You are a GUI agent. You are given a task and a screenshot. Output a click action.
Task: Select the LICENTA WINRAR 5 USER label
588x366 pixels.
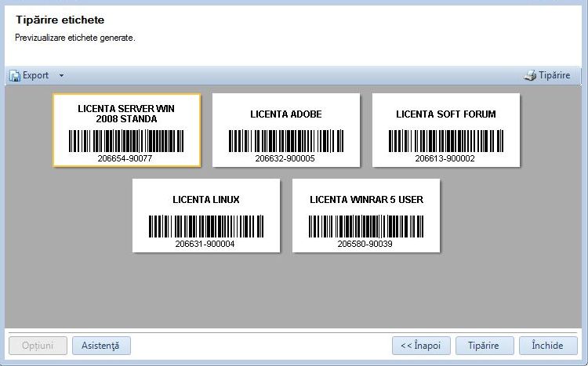point(366,216)
